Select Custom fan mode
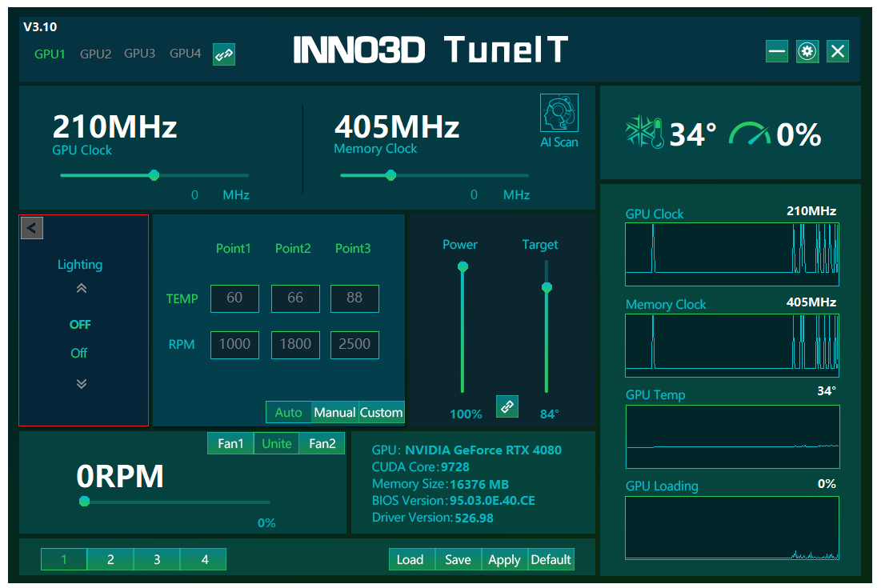 point(381,412)
